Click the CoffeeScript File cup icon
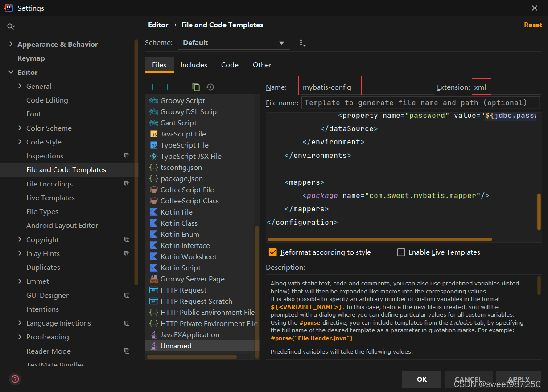Image resolution: width=548 pixels, height=392 pixels. coord(154,190)
